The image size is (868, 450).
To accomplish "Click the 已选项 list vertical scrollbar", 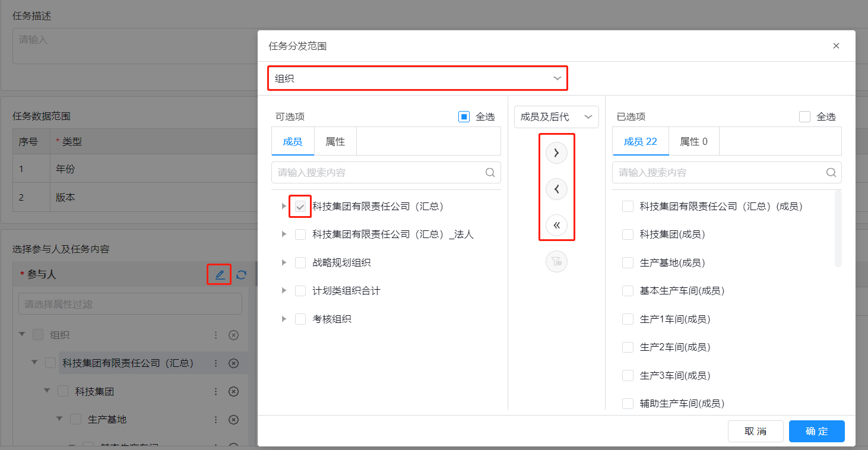I will tap(838, 229).
